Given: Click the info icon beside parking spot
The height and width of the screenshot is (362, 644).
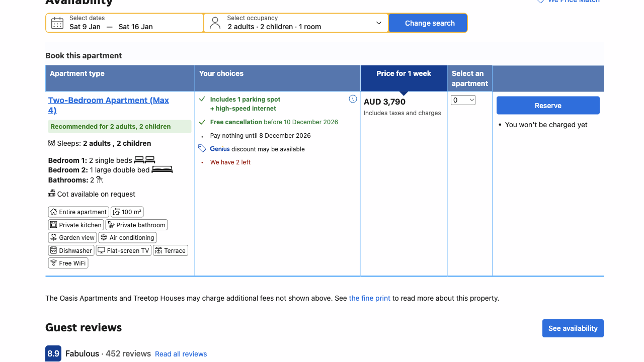Looking at the screenshot, I should (x=353, y=99).
